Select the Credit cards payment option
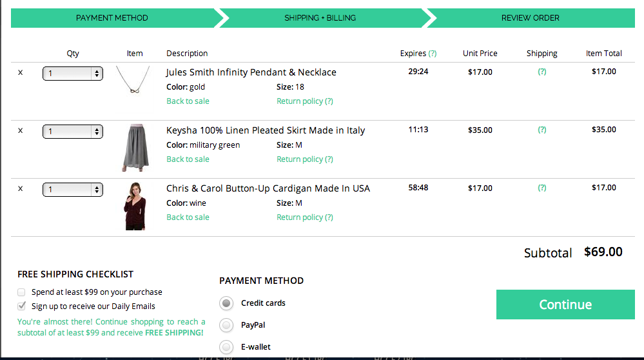 pos(226,303)
